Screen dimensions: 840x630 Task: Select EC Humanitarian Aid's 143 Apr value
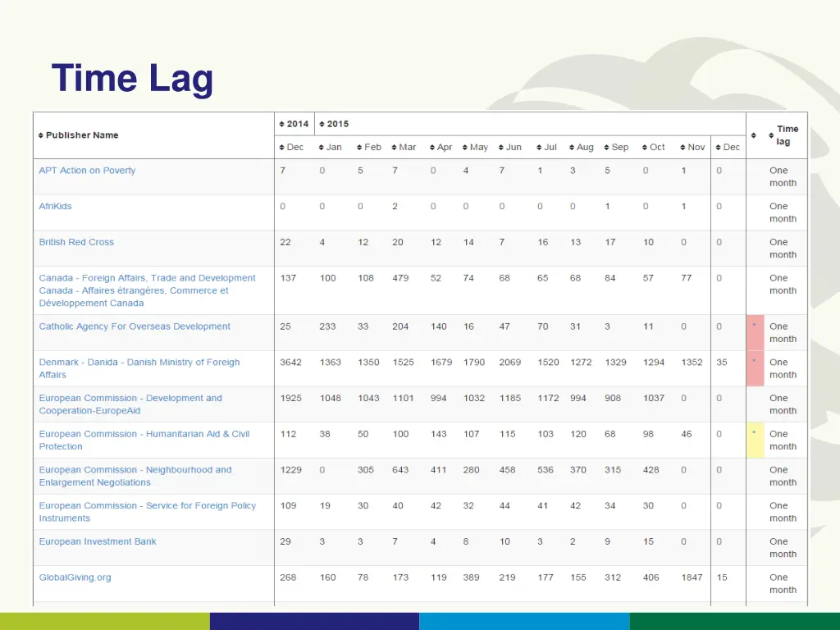pyautogui.click(x=438, y=434)
